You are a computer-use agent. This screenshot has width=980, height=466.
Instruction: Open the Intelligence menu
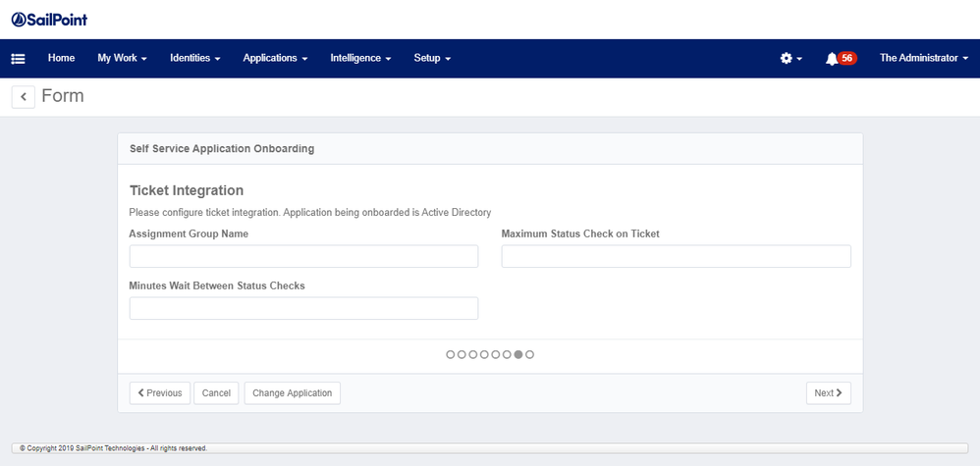(x=360, y=59)
